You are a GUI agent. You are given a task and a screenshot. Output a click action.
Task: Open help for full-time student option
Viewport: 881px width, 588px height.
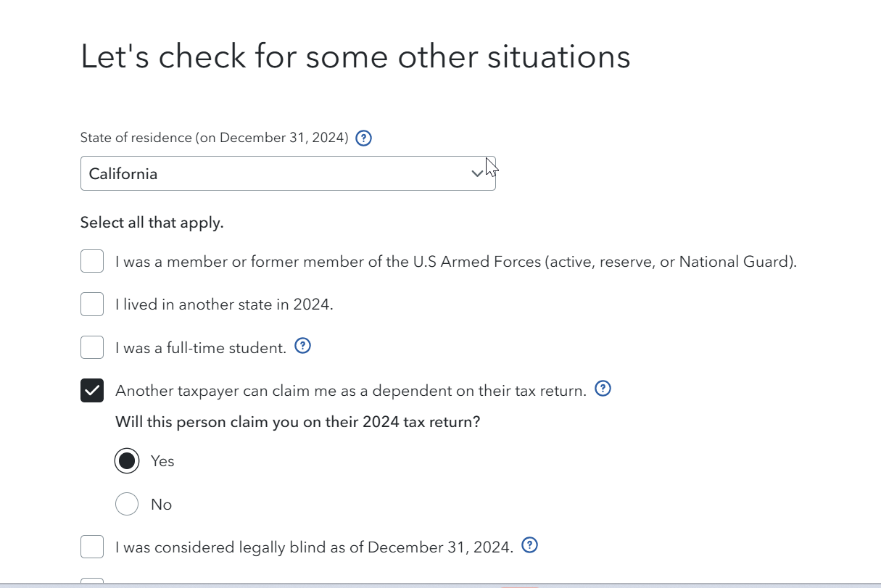[x=303, y=347]
